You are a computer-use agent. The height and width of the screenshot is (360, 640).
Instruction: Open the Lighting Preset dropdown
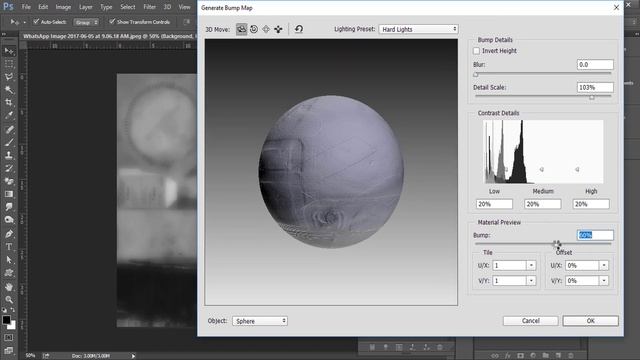[x=418, y=29]
